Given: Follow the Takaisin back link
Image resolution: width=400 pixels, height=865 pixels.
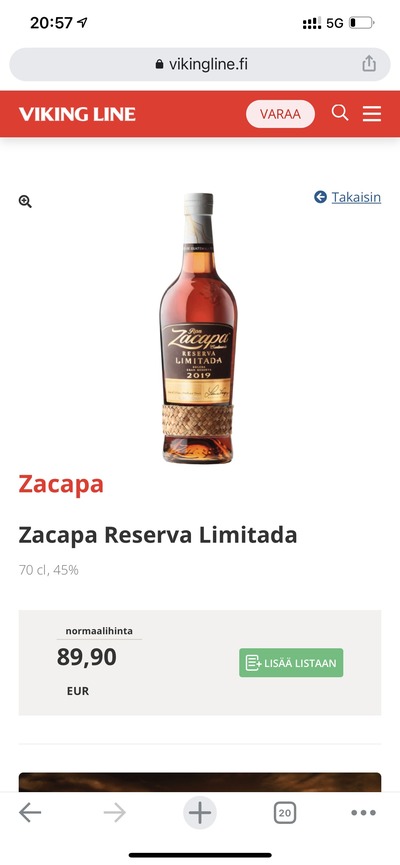Looking at the screenshot, I should (356, 197).
